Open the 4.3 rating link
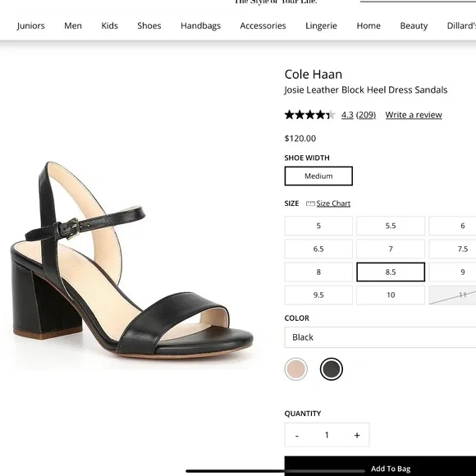This screenshot has height=476, width=476. click(x=347, y=115)
